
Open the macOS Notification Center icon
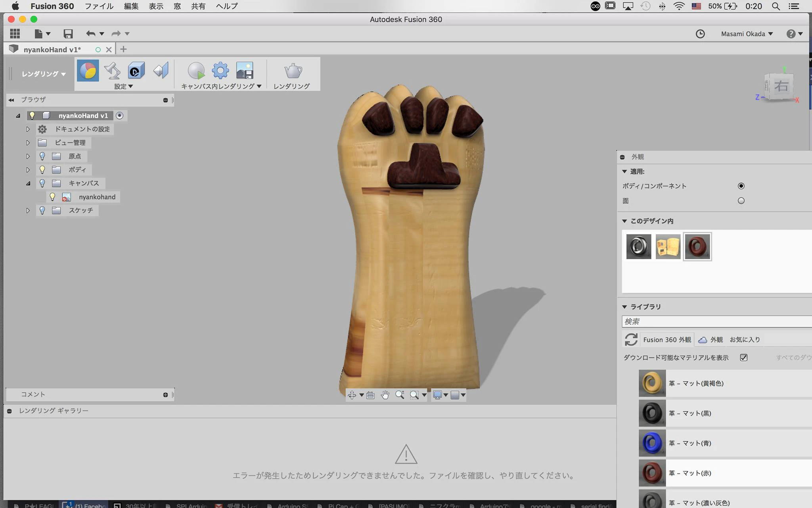coord(794,6)
